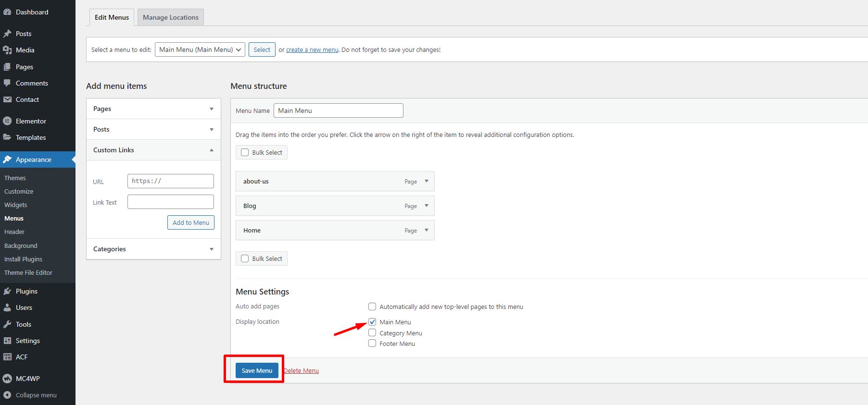Click the Menu Name text field

[338, 110]
